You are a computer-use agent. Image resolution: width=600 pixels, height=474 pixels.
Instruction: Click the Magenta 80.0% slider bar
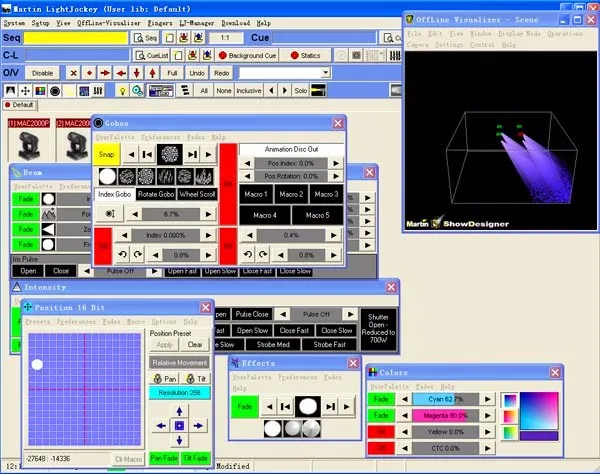(445, 415)
